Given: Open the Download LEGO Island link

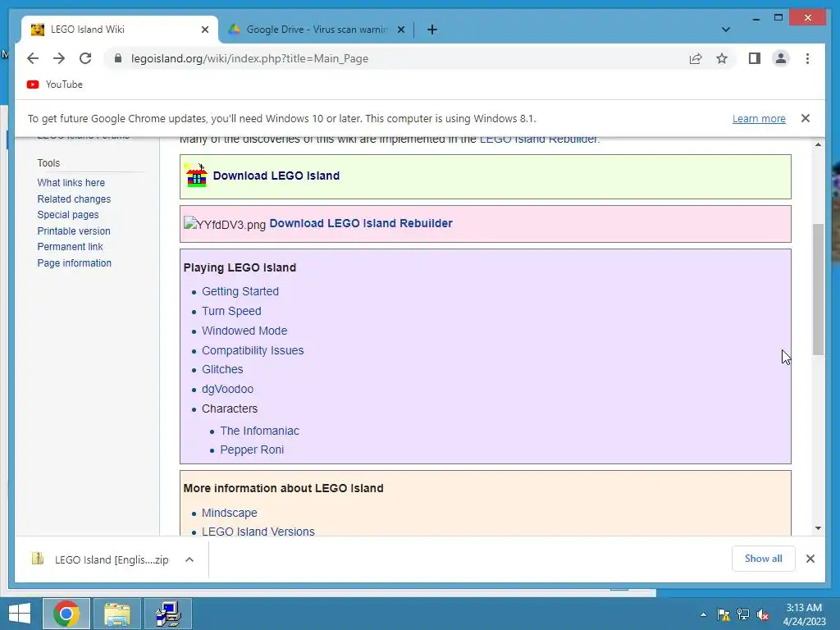Looking at the screenshot, I should [276, 176].
